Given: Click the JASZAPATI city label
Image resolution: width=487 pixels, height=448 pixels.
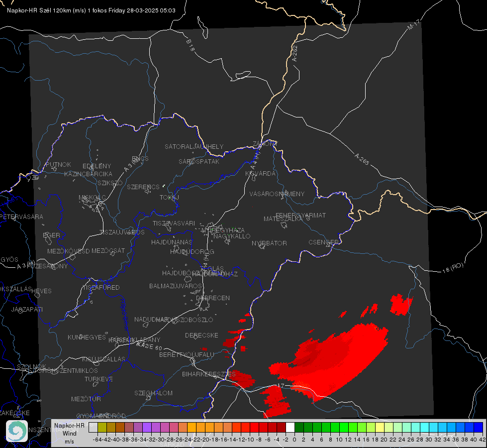Looking at the screenshot, I should coord(27,309).
